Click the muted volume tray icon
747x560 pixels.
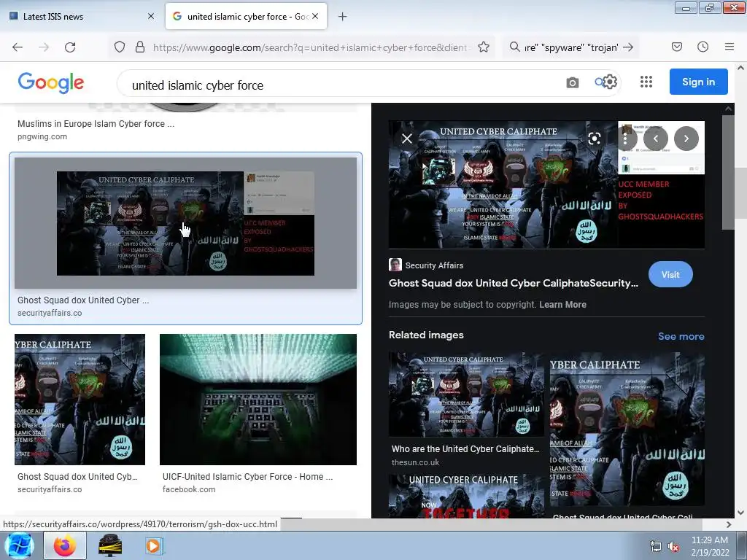(673, 547)
